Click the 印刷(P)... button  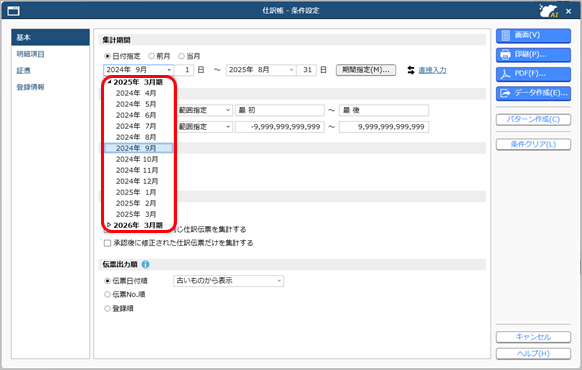pos(533,55)
